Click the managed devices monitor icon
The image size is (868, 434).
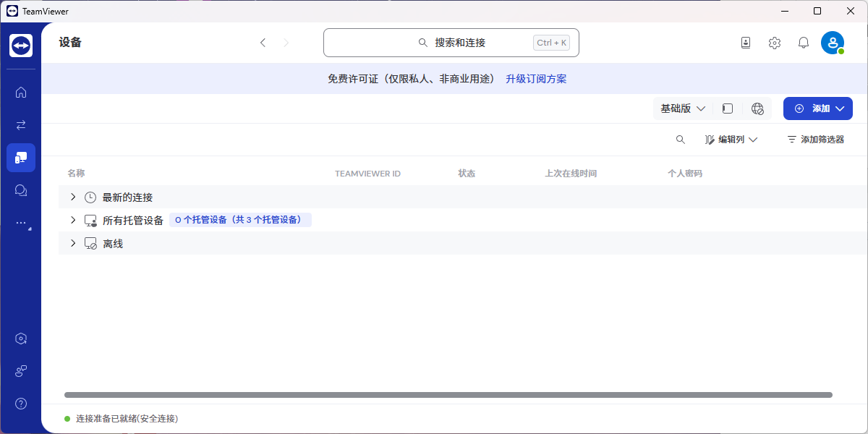90,221
